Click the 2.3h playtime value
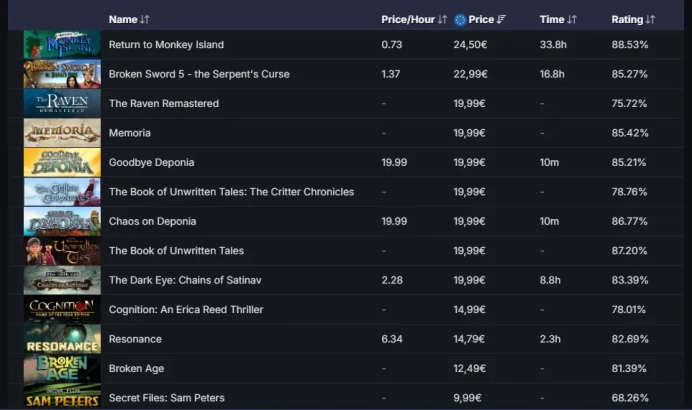This screenshot has width=692, height=410. (x=550, y=339)
